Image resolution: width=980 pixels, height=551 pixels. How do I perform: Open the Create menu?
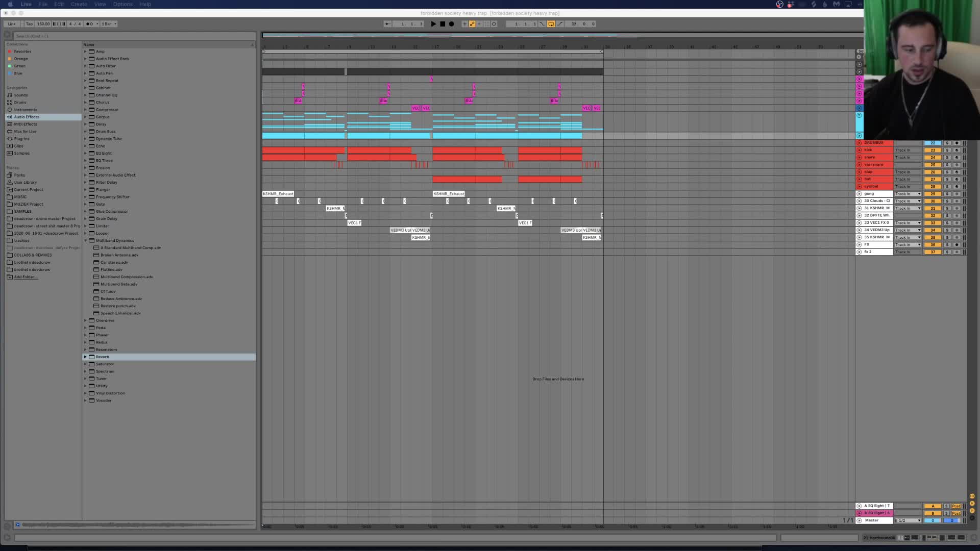click(x=79, y=4)
